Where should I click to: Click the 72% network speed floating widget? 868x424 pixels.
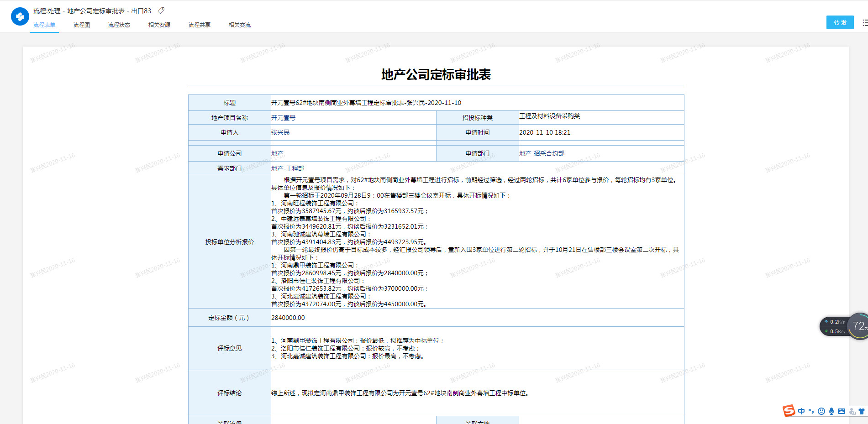click(857, 326)
